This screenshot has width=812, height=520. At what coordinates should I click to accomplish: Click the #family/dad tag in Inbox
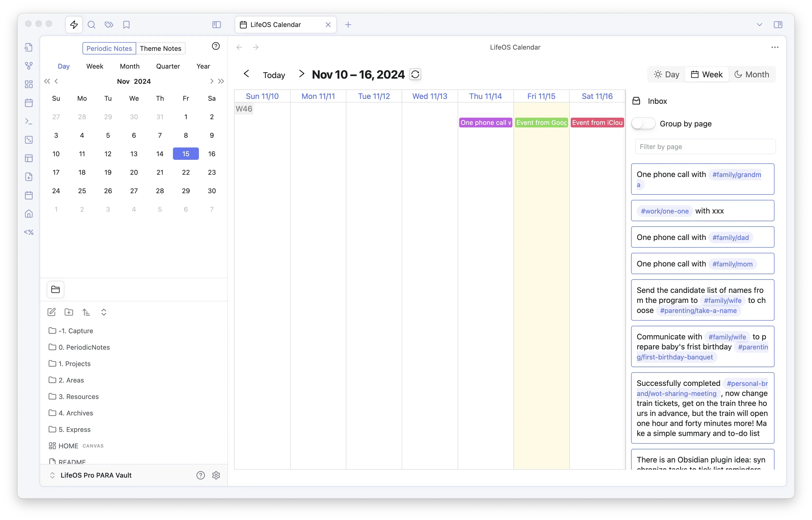730,237
